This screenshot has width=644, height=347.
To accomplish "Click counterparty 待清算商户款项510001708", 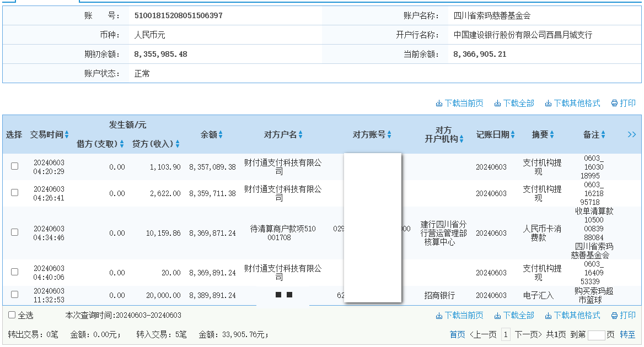I will tap(282, 233).
